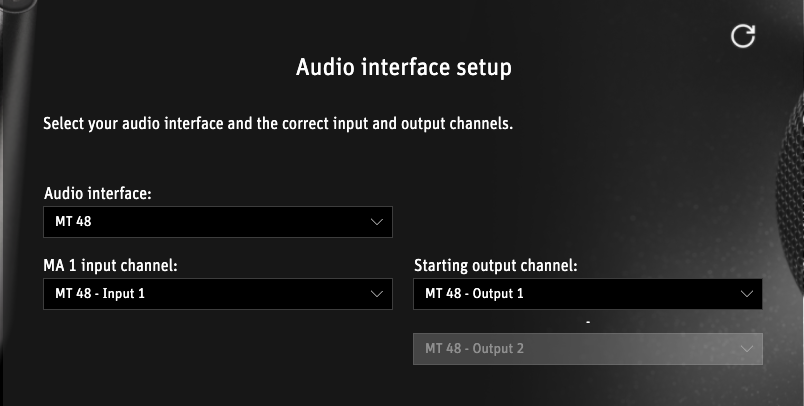
Task: Open the Audio interface dropdown
Action: click(218, 222)
